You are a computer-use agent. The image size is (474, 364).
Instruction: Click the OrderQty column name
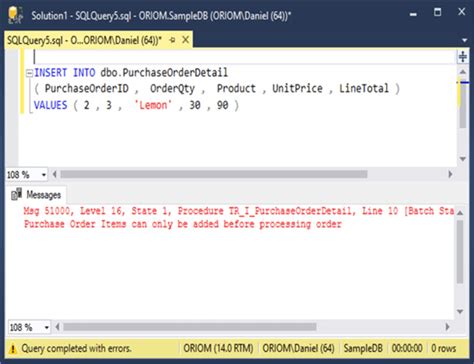click(x=172, y=89)
